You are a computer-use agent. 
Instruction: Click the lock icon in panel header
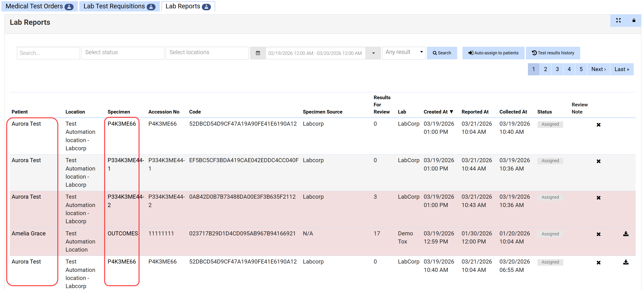tap(633, 21)
